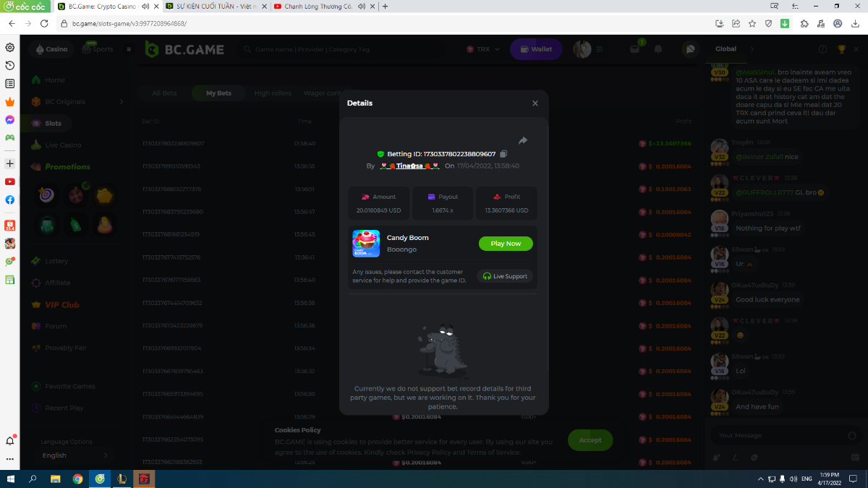
Task: Open Live Support chat
Action: tap(505, 276)
